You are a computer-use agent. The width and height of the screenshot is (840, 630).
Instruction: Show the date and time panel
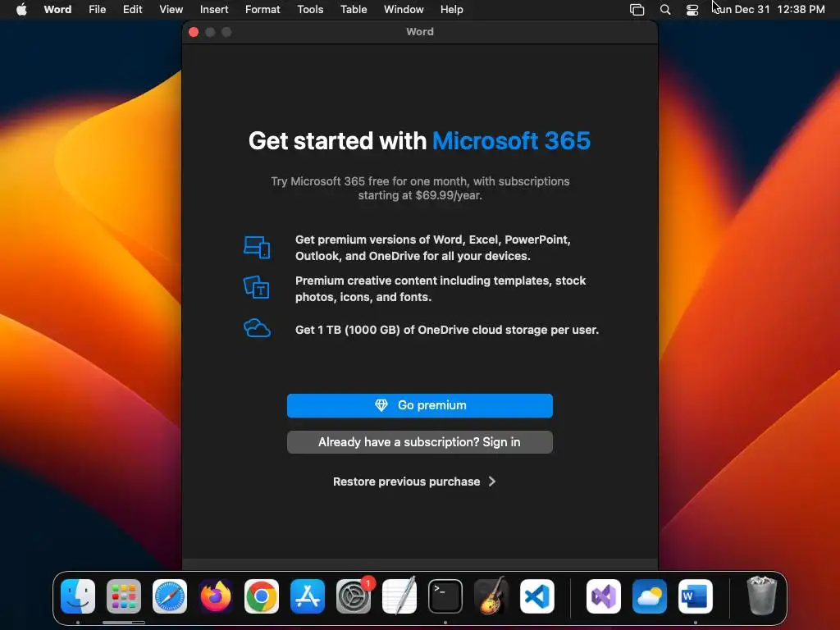[x=769, y=10]
